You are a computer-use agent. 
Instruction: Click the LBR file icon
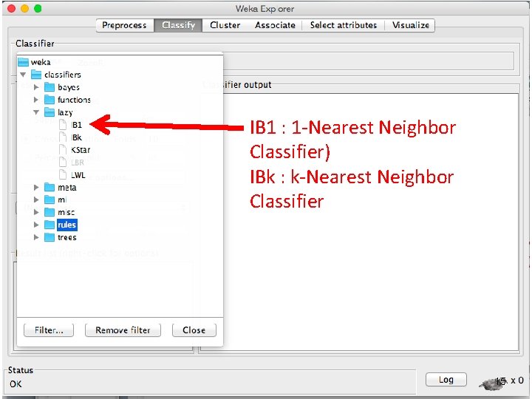63,162
